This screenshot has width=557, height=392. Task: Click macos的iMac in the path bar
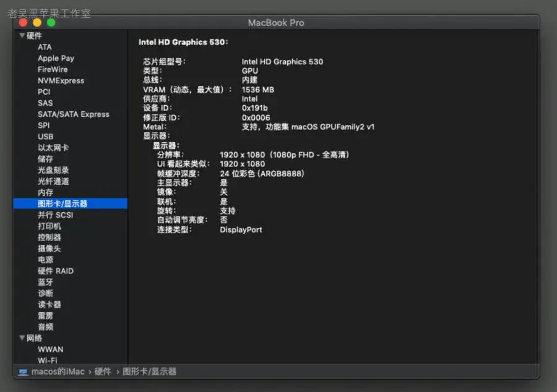[58, 372]
